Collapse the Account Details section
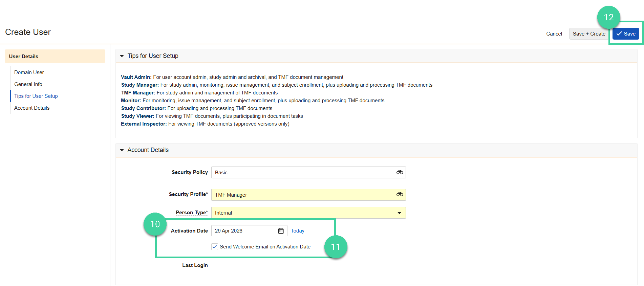644x286 pixels. coord(122,150)
